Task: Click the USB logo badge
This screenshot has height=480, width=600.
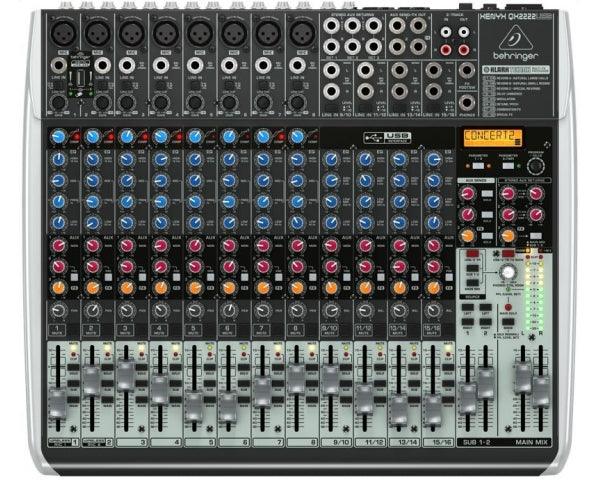Action: (x=388, y=137)
